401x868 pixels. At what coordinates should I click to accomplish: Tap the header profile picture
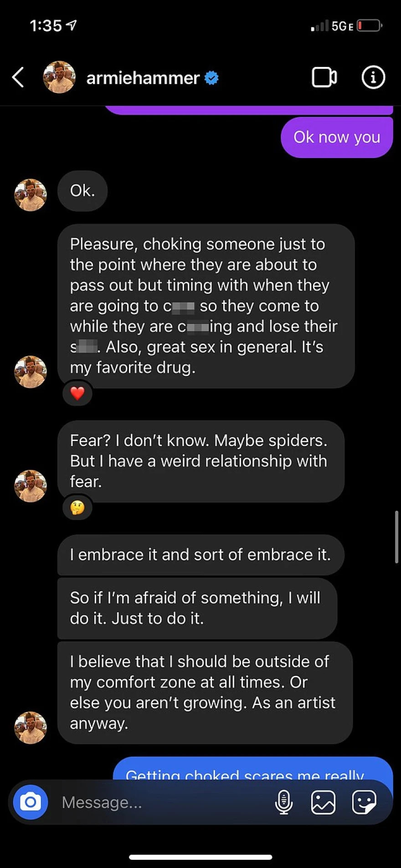(59, 77)
